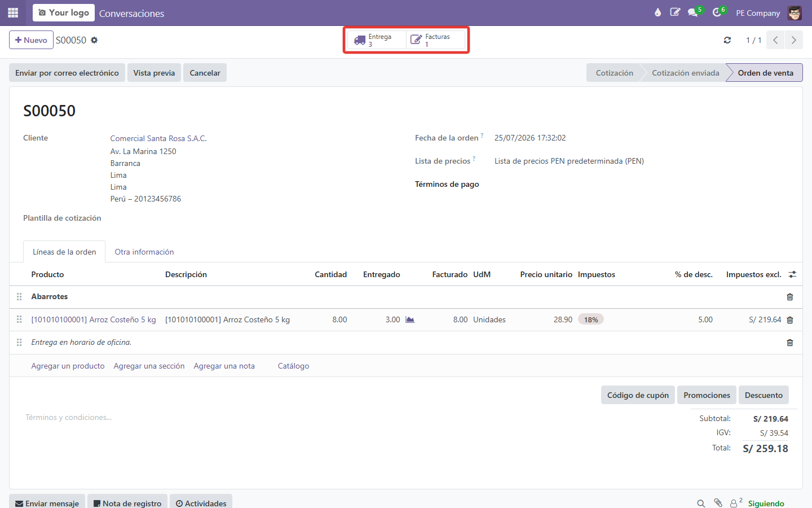Open the Conversaciones app menu

[131, 14]
